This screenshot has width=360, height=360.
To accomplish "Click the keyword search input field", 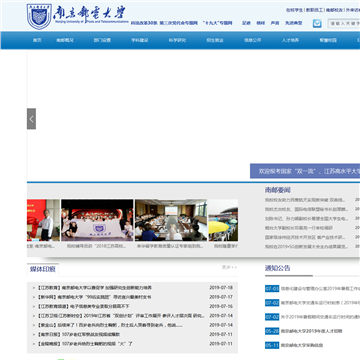I will click(344, 24).
